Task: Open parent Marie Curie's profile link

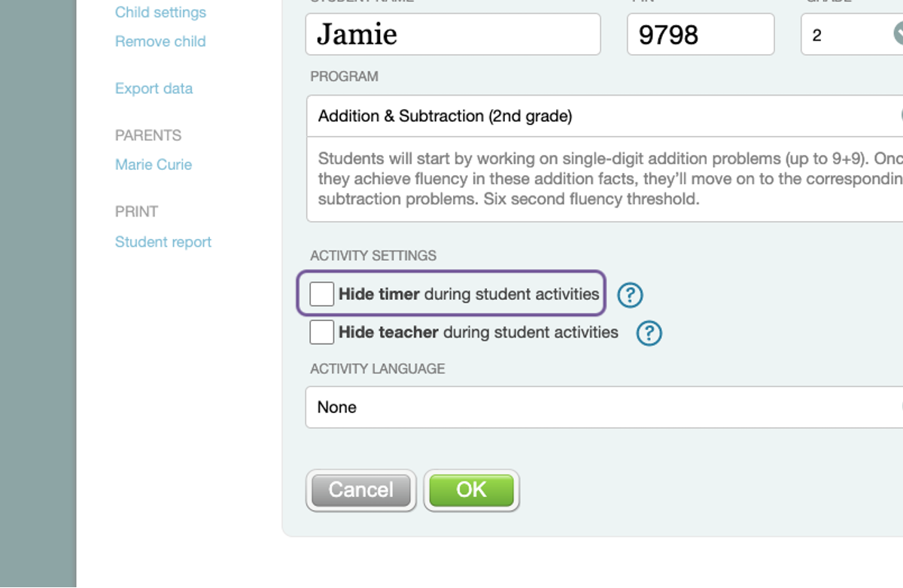Action: coord(154,165)
